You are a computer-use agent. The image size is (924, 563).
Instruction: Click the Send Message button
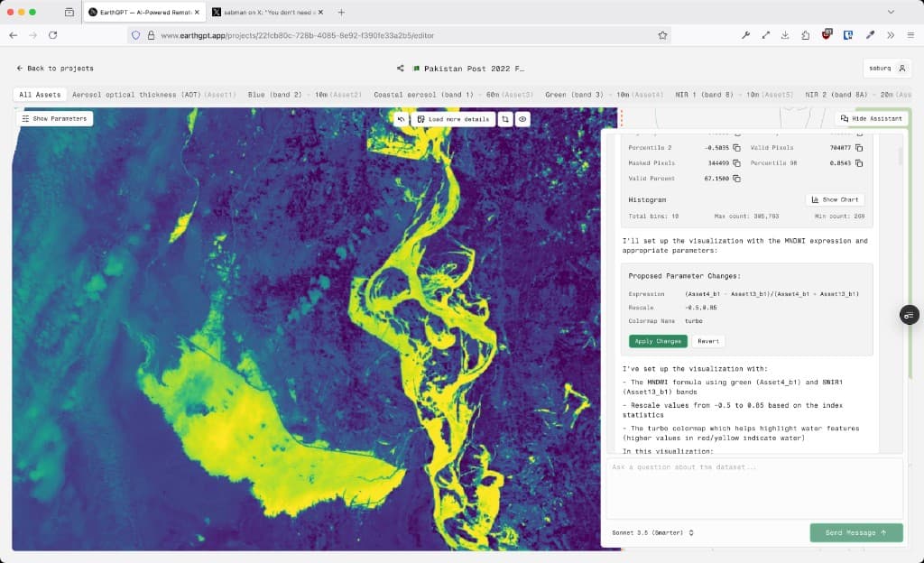[x=856, y=532]
